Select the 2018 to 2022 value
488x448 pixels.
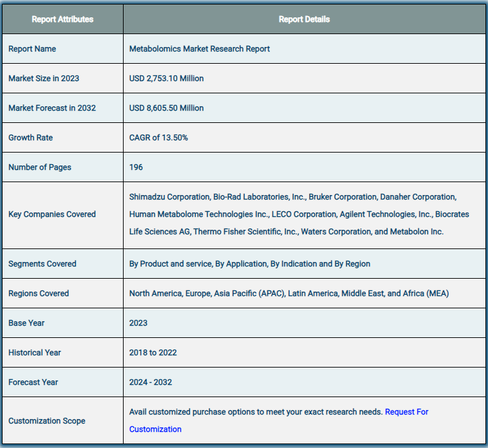coord(153,353)
